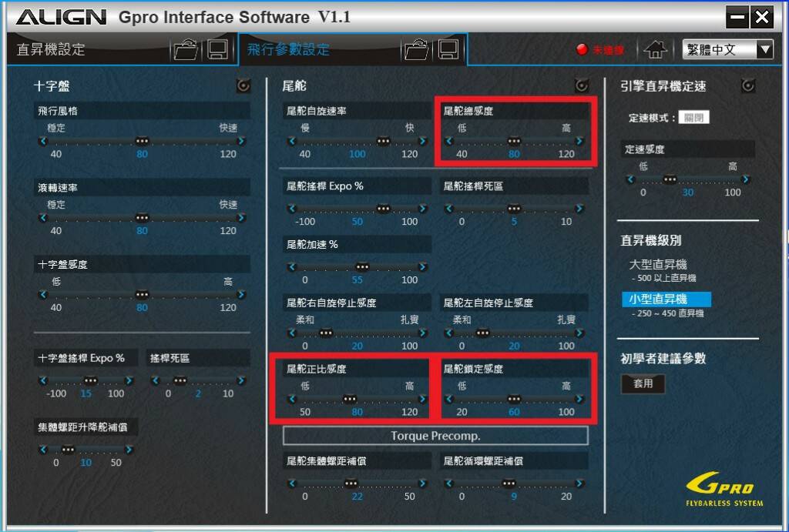Toggle 定速模式 關閉 switch
789x532 pixels.
[x=694, y=118]
